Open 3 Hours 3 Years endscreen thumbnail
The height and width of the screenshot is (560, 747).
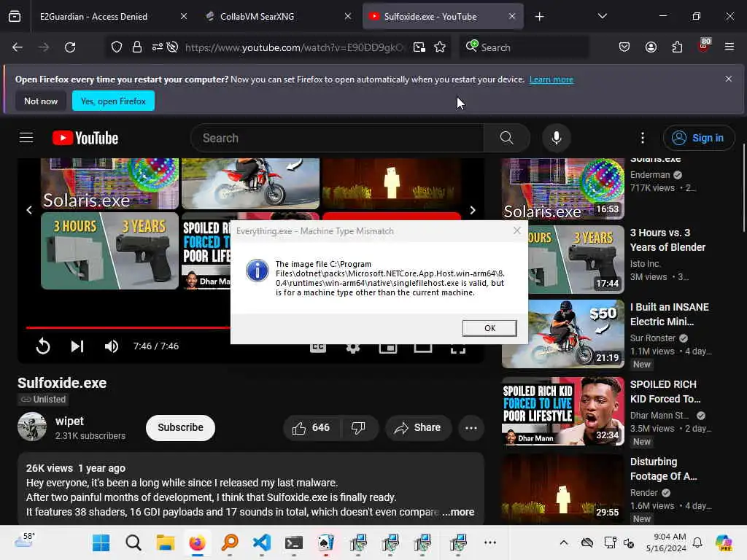[109, 251]
